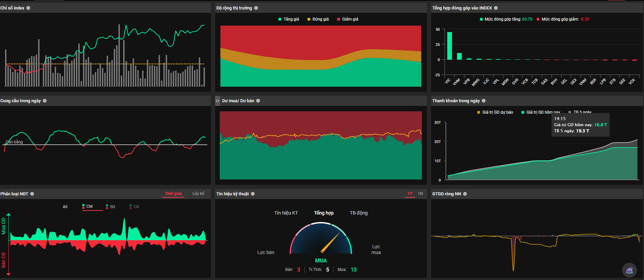Click info icon for Tổng hợp đóng góp vào INDEX
Image resolution: width=644 pixels, height=280 pixels.
(x=496, y=8)
